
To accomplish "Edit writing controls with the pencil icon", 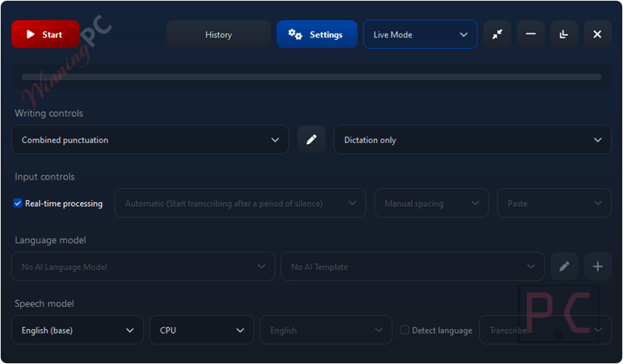I will [311, 140].
